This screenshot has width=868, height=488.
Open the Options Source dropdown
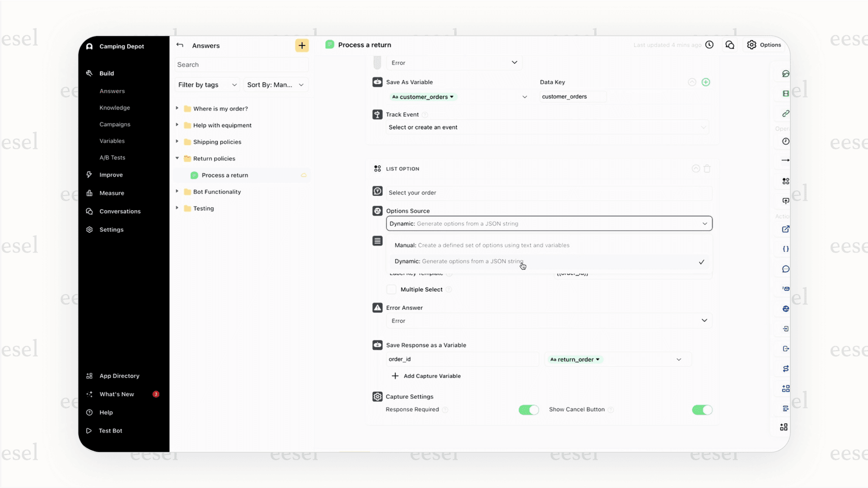(x=549, y=223)
